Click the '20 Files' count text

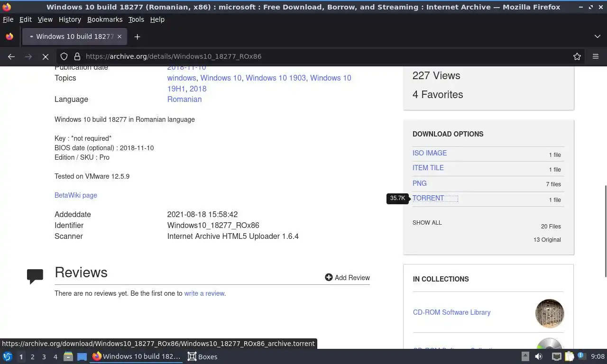[551, 227]
